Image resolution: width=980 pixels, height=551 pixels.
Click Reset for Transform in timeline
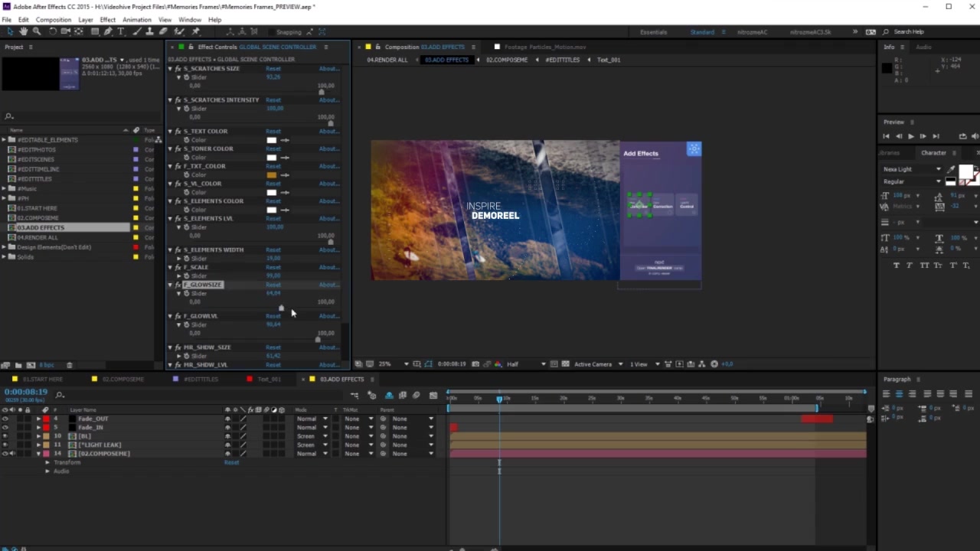click(x=231, y=462)
